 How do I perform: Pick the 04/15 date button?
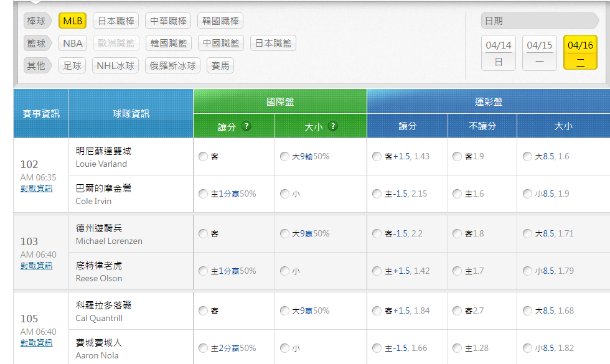click(x=540, y=53)
